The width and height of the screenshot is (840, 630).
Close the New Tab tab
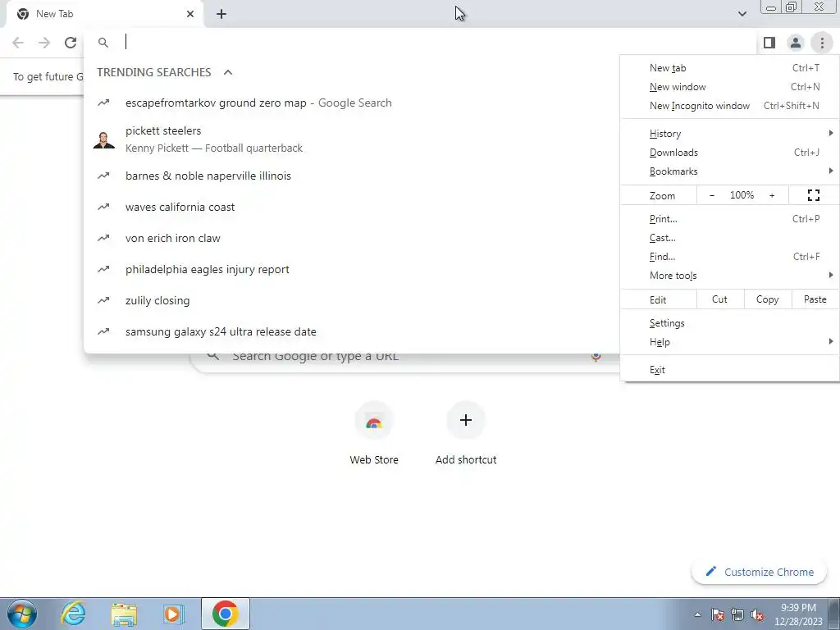pyautogui.click(x=190, y=14)
